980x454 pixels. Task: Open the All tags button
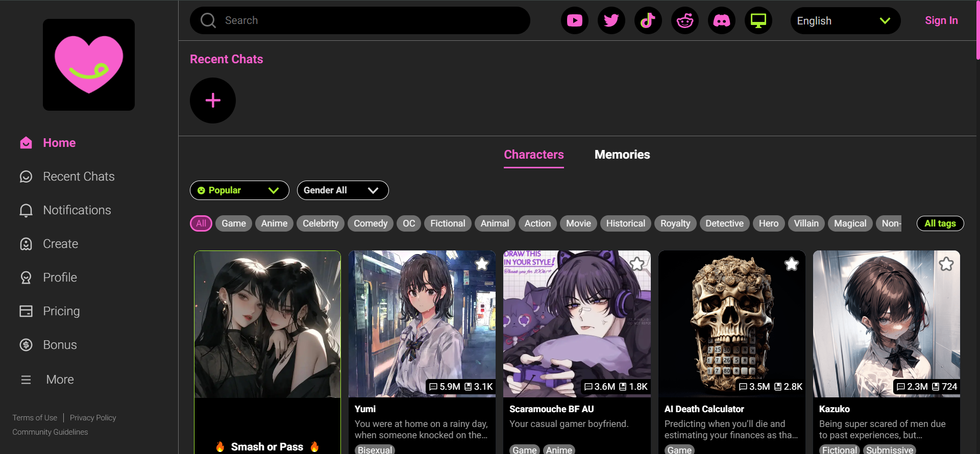pos(940,223)
